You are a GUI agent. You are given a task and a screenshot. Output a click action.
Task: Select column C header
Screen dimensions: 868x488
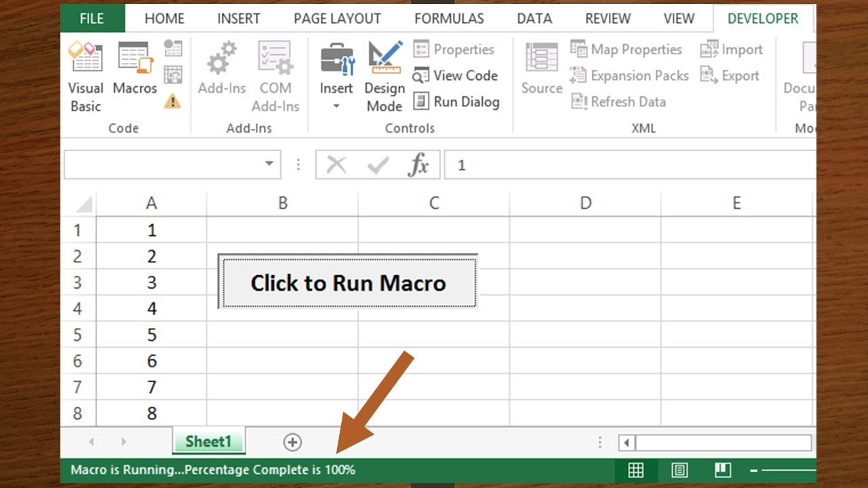[434, 203]
